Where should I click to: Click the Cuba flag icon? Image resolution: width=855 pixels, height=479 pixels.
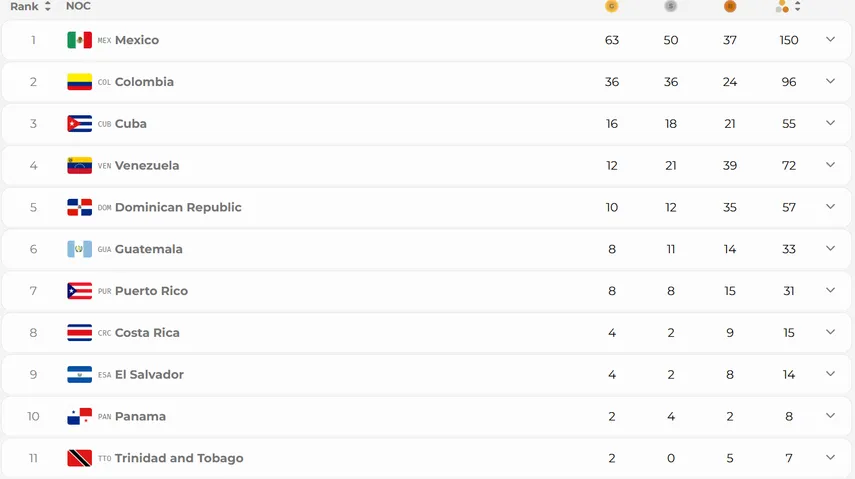80,124
